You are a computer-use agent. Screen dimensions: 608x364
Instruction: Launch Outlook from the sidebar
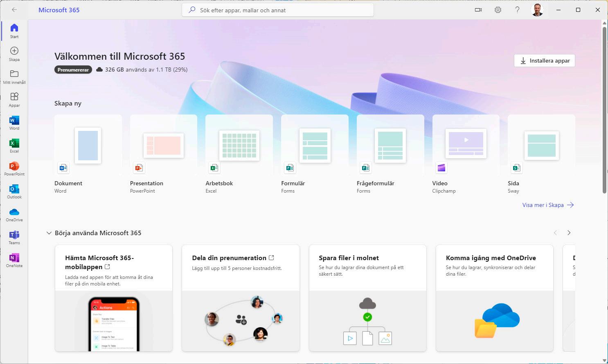coord(14,191)
